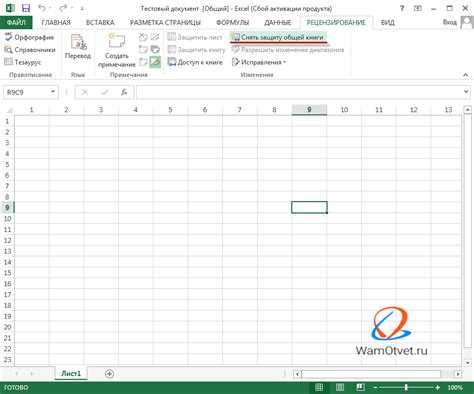Select row header 9
The width and height of the screenshot is (474, 394).
[7, 208]
